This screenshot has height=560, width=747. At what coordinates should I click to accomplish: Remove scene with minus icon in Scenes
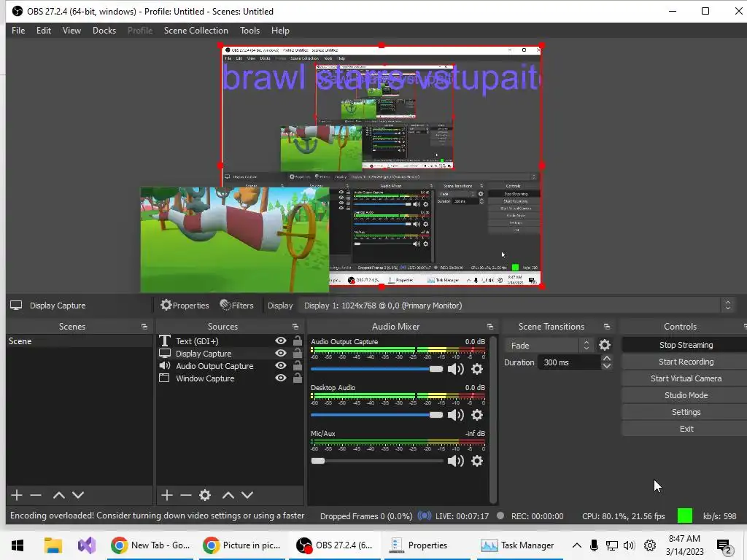tap(36, 495)
